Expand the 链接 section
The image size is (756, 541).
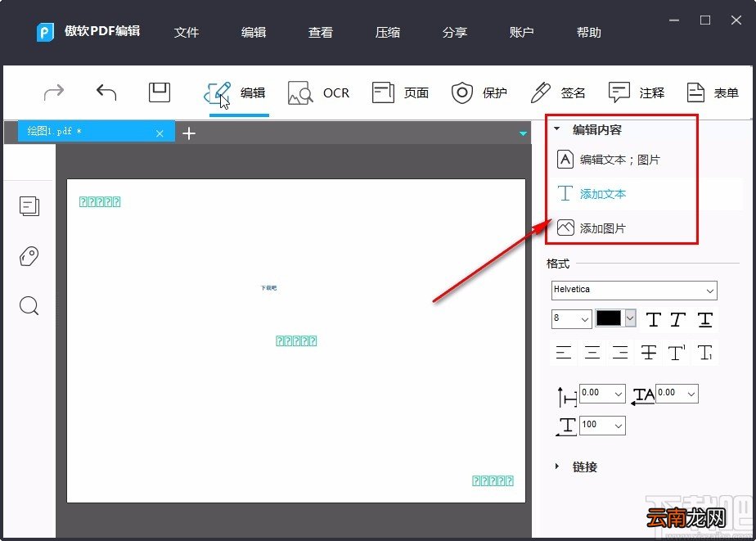pos(557,467)
